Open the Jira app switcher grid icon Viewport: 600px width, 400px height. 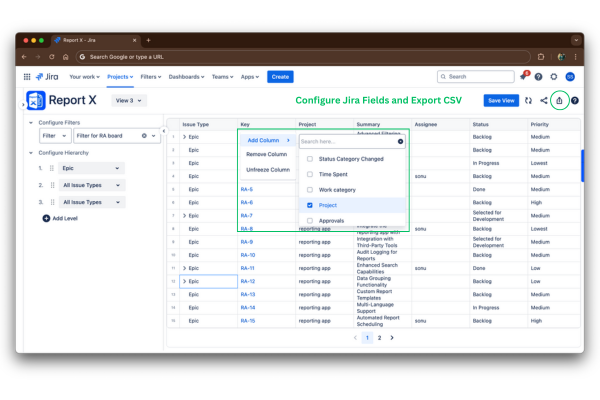click(27, 77)
